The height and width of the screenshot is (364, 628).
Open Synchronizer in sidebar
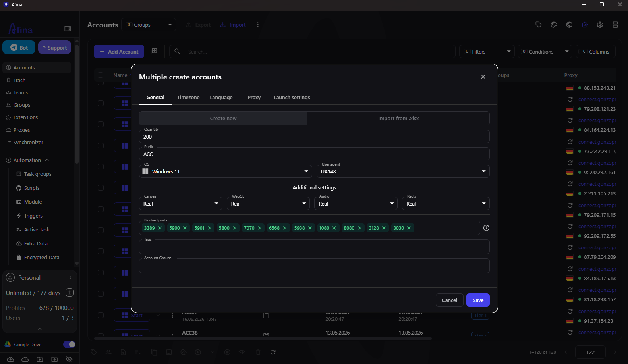28,142
